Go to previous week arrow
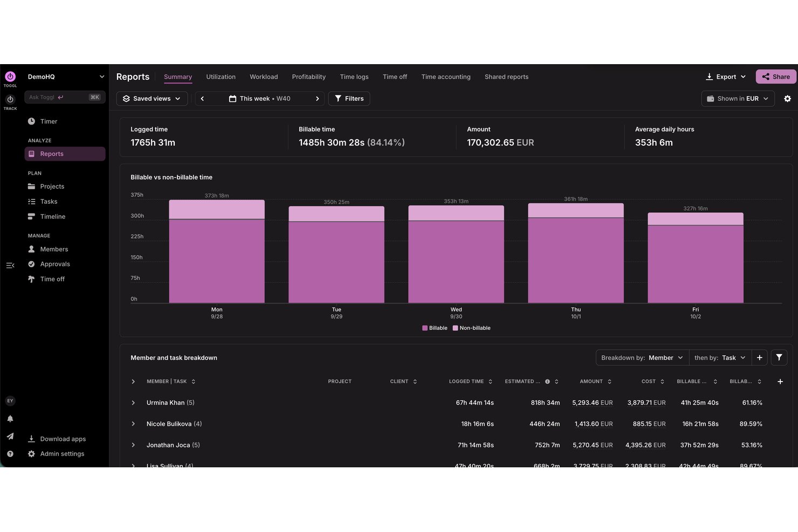The width and height of the screenshot is (798, 532). click(x=202, y=99)
